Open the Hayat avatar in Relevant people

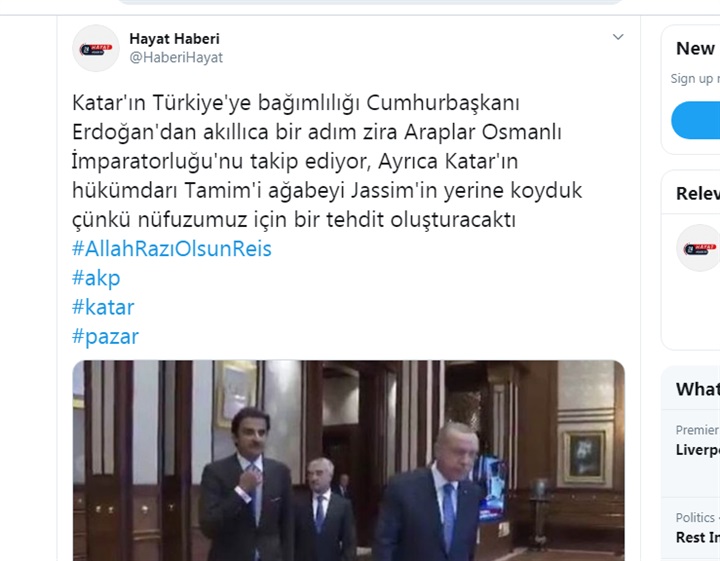[698, 248]
